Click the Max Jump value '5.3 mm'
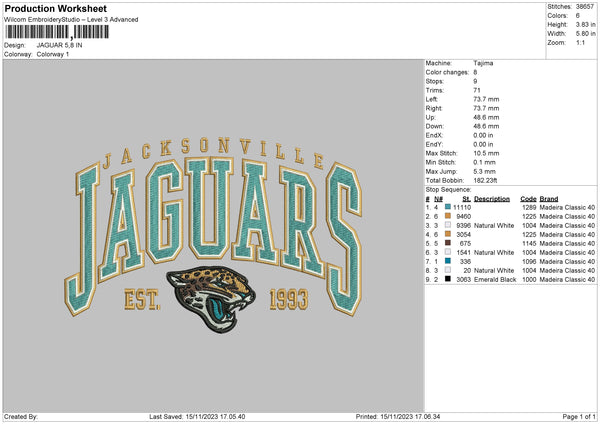The image size is (600, 424). [x=484, y=171]
